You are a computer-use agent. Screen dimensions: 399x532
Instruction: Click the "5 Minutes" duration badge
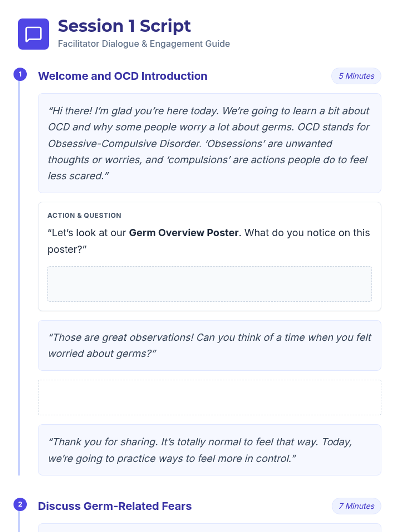pyautogui.click(x=356, y=76)
